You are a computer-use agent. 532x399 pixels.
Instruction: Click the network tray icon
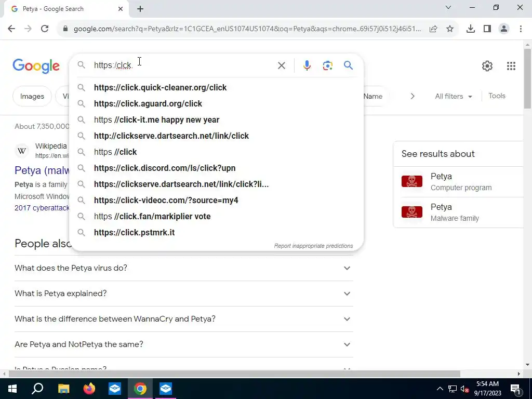(x=453, y=389)
